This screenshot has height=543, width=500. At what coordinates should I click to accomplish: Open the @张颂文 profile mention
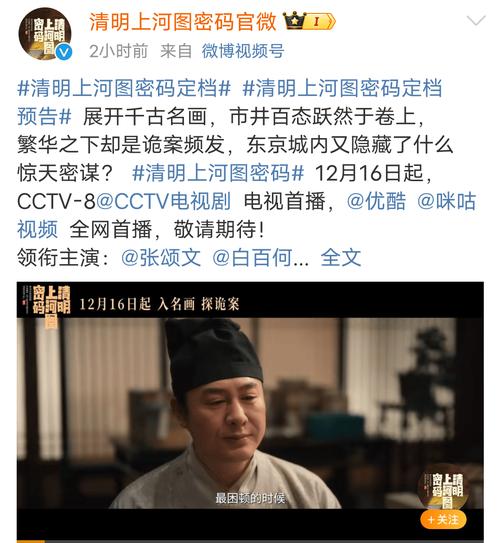[x=161, y=258]
